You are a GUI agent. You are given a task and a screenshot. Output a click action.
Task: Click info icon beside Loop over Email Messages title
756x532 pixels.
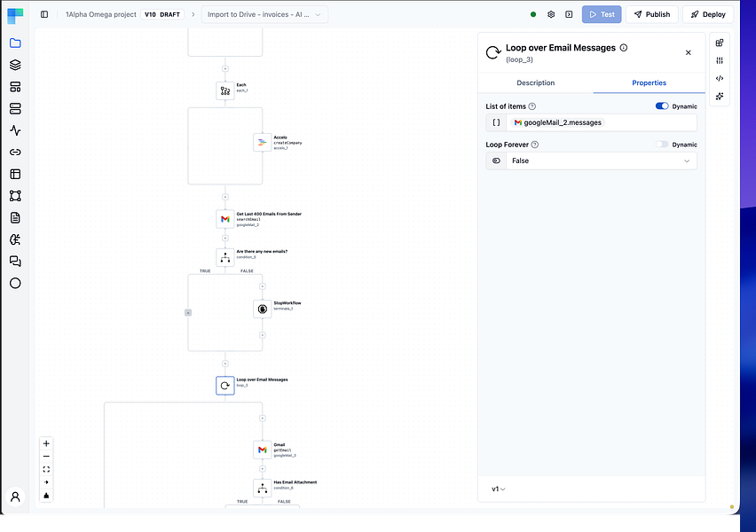(x=624, y=48)
